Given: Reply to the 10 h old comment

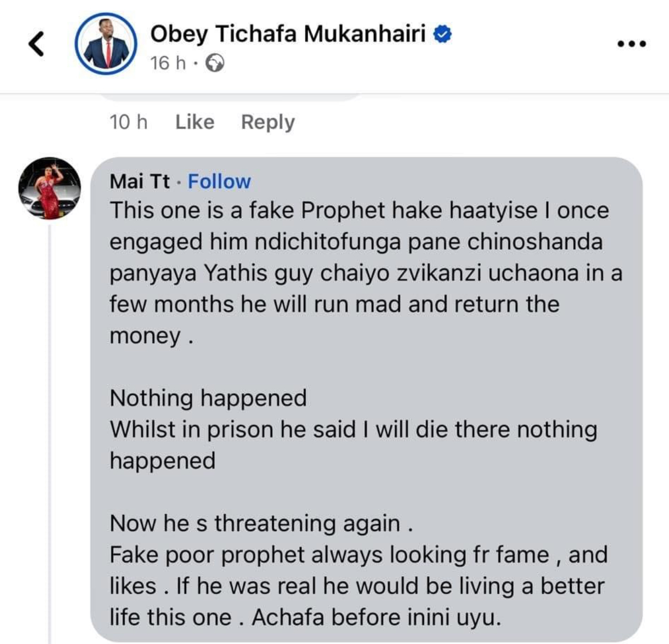Looking at the screenshot, I should click(x=268, y=122).
